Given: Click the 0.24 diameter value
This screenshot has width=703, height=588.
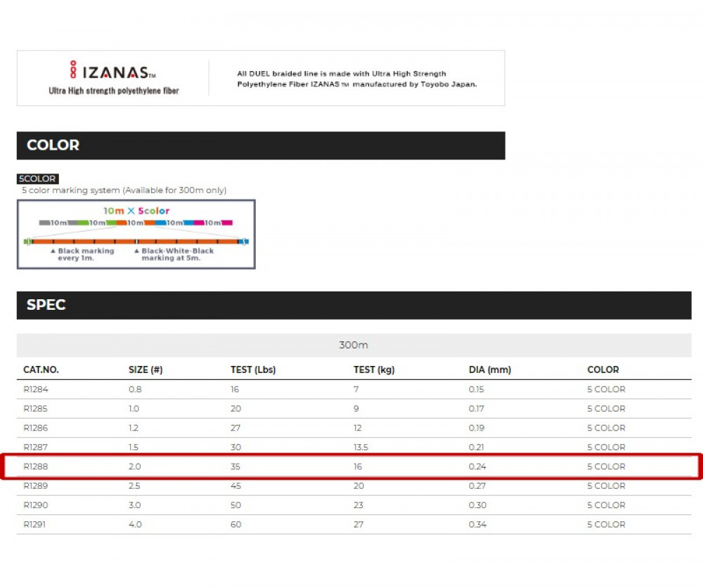Looking at the screenshot, I should tap(477, 466).
